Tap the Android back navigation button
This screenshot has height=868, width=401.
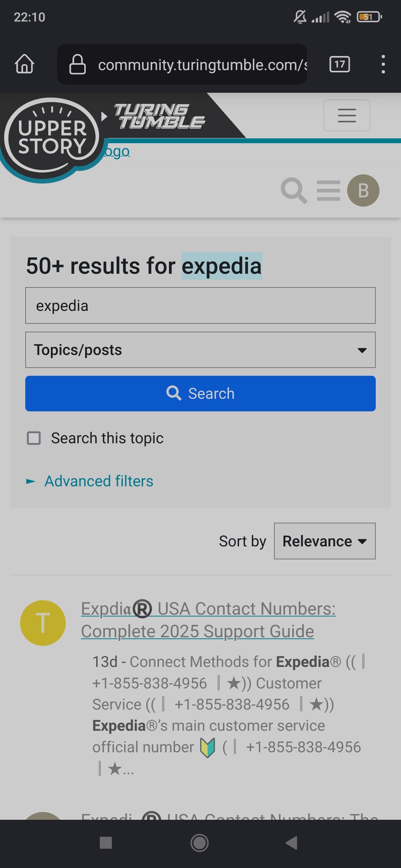pos(292,843)
